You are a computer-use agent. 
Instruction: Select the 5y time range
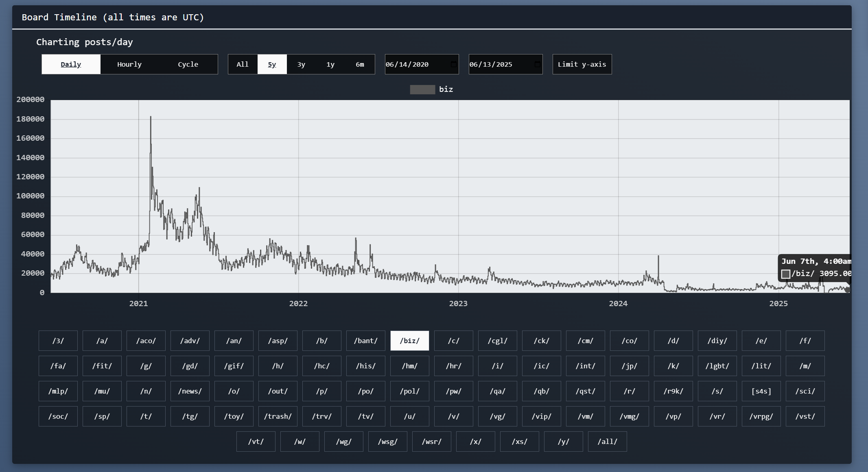coord(272,64)
